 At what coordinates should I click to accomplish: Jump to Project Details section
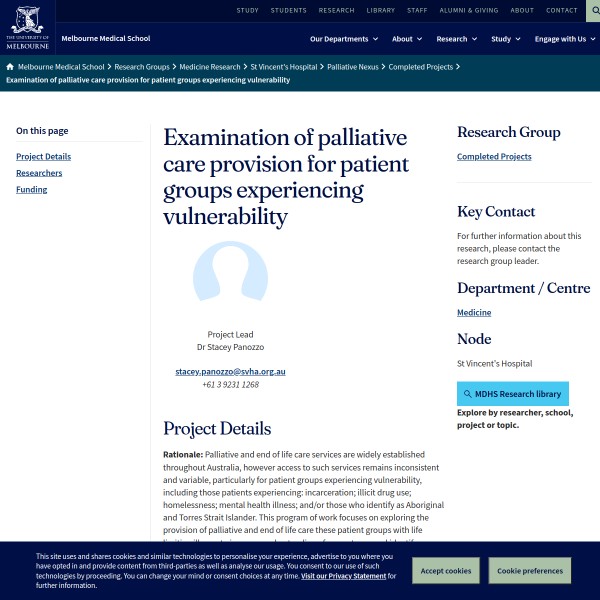pos(43,156)
